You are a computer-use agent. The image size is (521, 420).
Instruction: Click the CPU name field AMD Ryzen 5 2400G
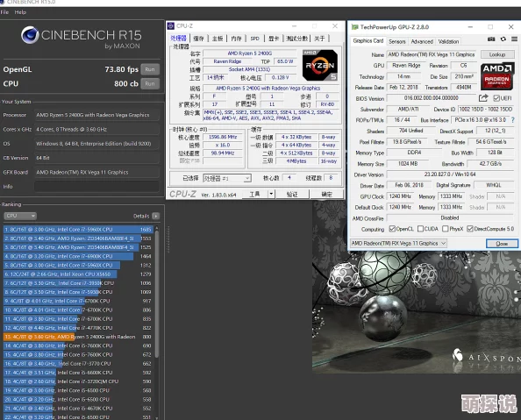point(249,53)
